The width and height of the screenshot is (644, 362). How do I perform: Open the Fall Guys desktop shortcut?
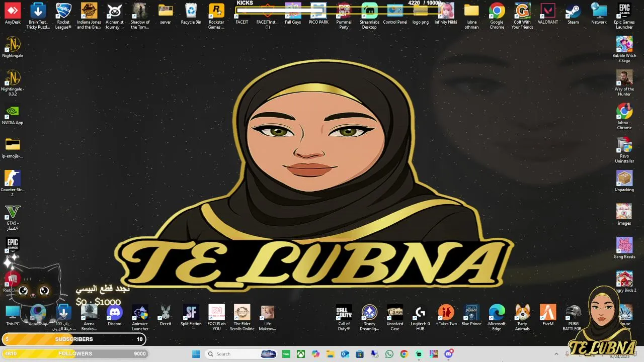pyautogui.click(x=293, y=14)
